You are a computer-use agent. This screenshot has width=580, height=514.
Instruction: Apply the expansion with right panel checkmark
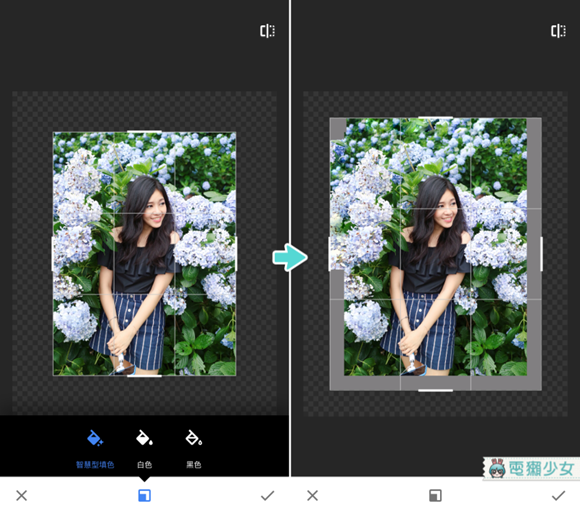(x=559, y=496)
